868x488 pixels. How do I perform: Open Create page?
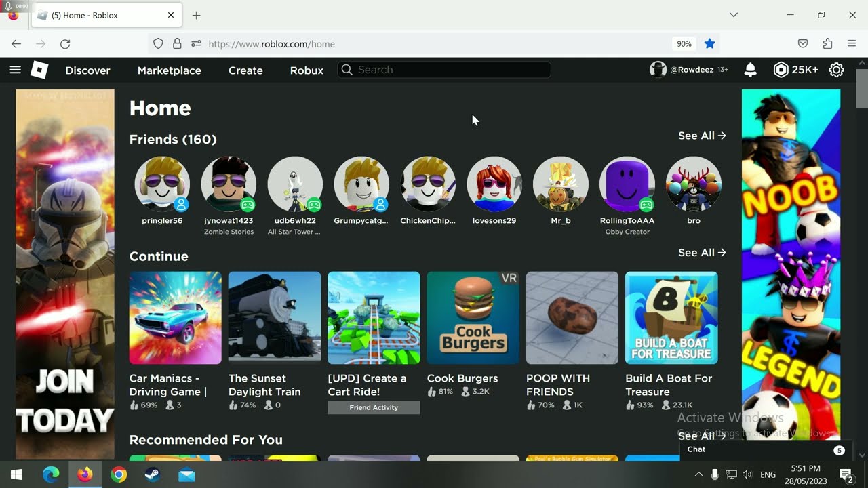click(245, 70)
